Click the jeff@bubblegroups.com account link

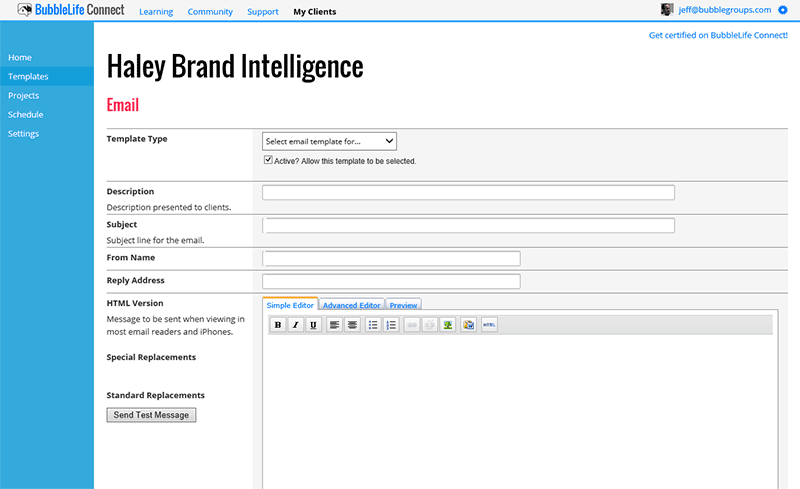724,10
